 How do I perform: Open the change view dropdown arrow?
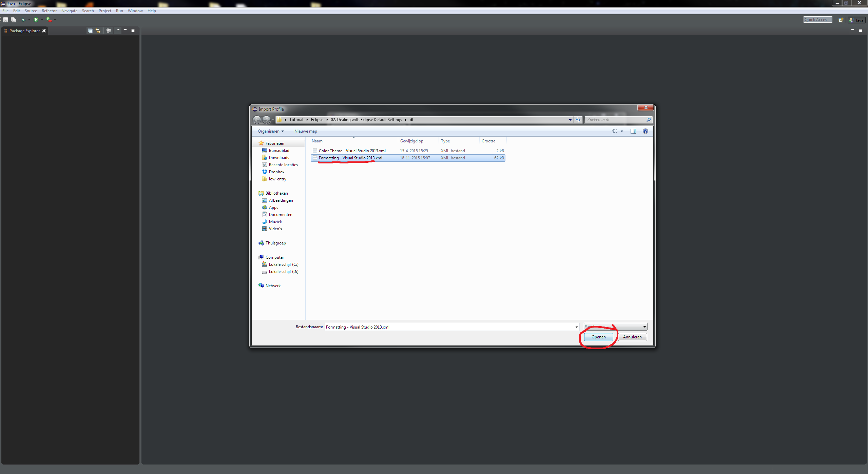[622, 131]
